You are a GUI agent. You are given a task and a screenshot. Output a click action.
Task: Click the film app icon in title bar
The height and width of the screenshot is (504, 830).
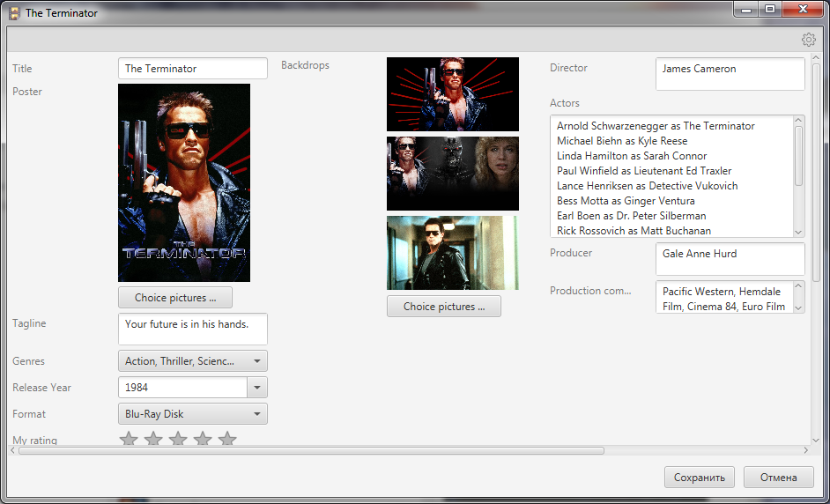click(15, 12)
